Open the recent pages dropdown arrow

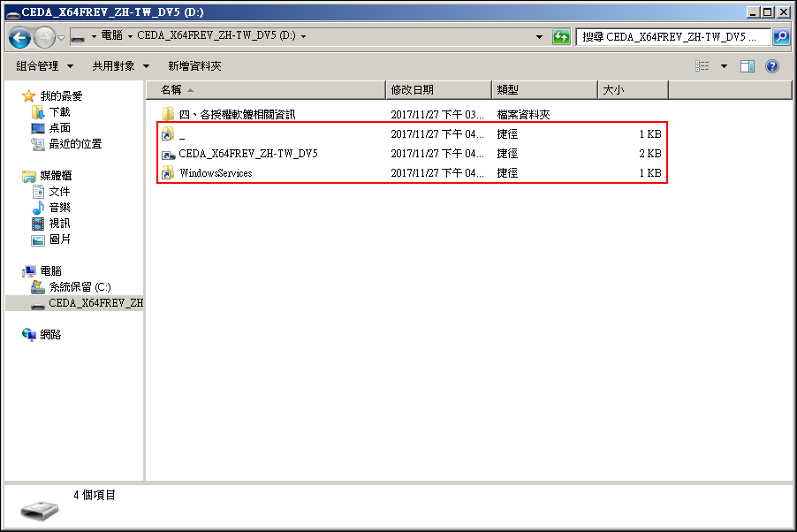[61, 37]
